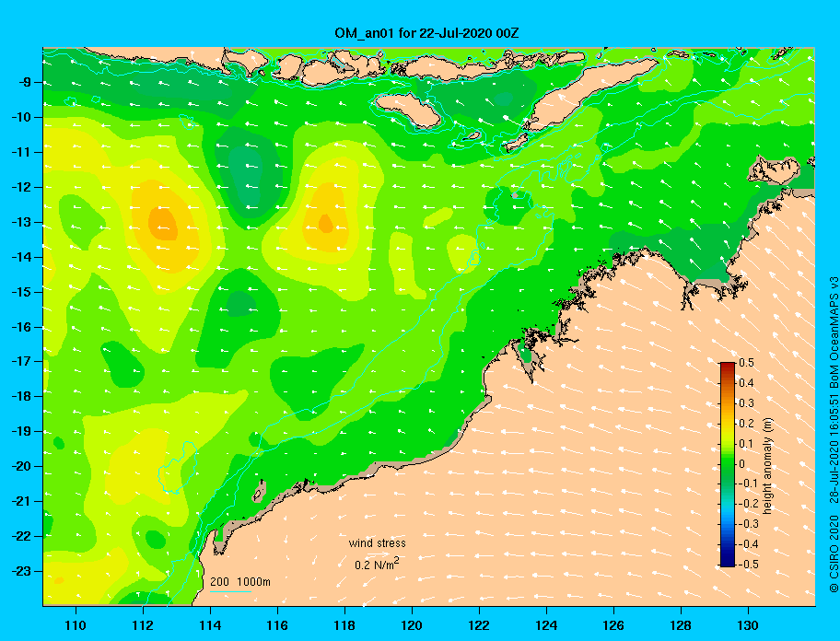840x641 pixels.
Task: Click the '-16' latitude axis label
Action: coord(21,327)
